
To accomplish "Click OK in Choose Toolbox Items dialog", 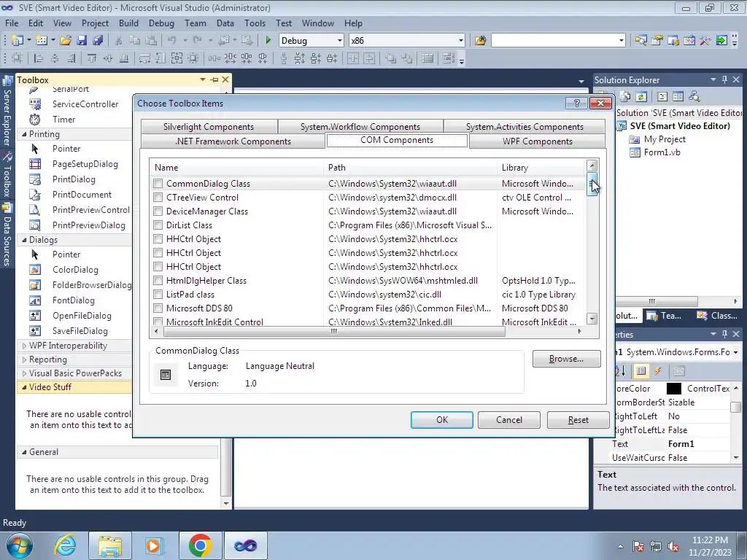I will (x=442, y=419).
